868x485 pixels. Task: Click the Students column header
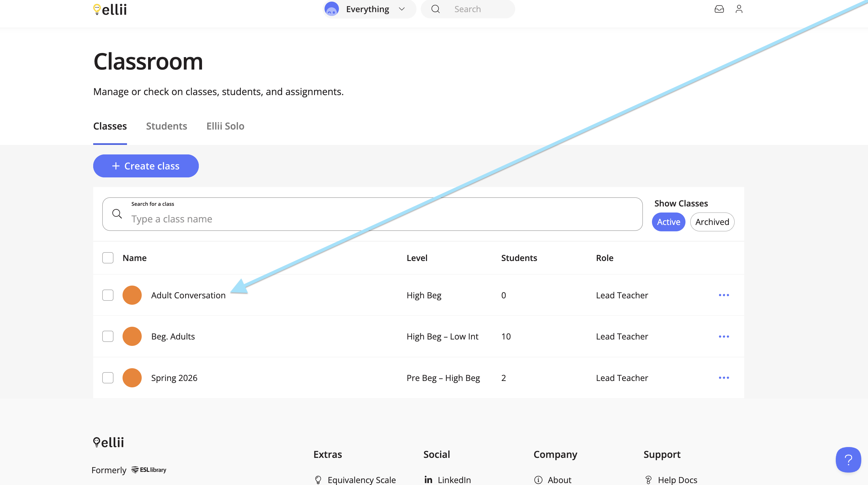(519, 258)
